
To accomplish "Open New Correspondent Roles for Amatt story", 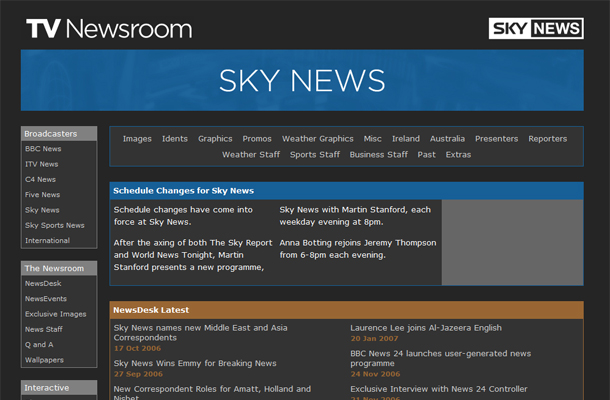I will tap(212, 393).
